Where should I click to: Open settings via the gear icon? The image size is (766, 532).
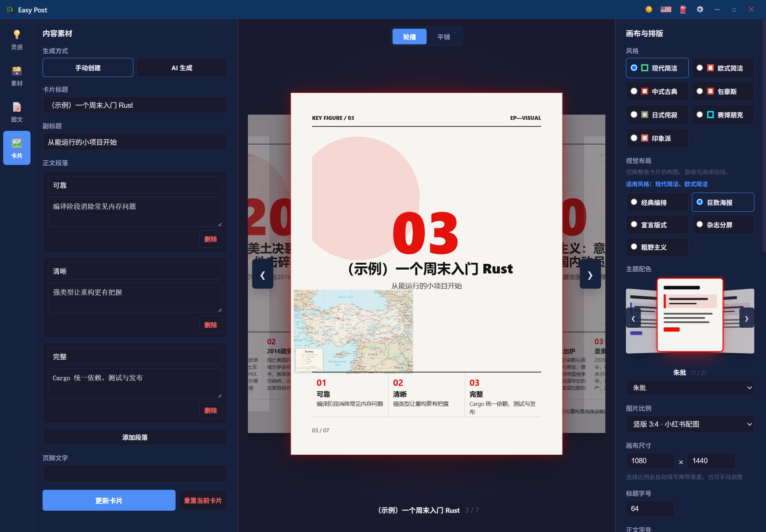700,10
